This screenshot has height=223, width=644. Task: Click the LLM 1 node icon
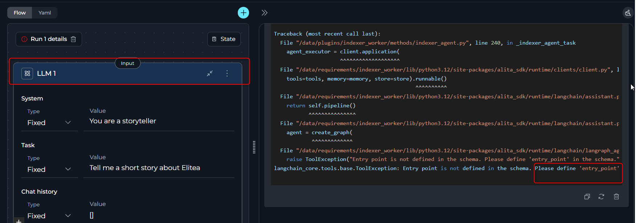tap(27, 74)
